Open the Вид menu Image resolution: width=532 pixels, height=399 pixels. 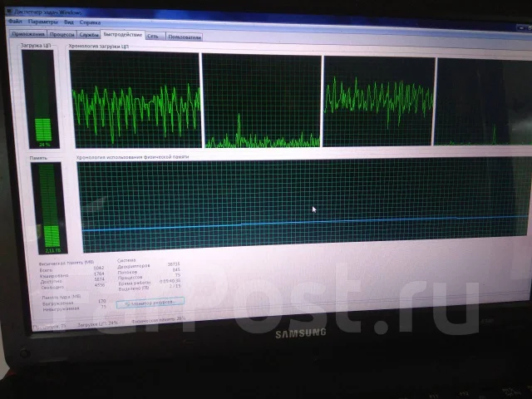[68, 22]
